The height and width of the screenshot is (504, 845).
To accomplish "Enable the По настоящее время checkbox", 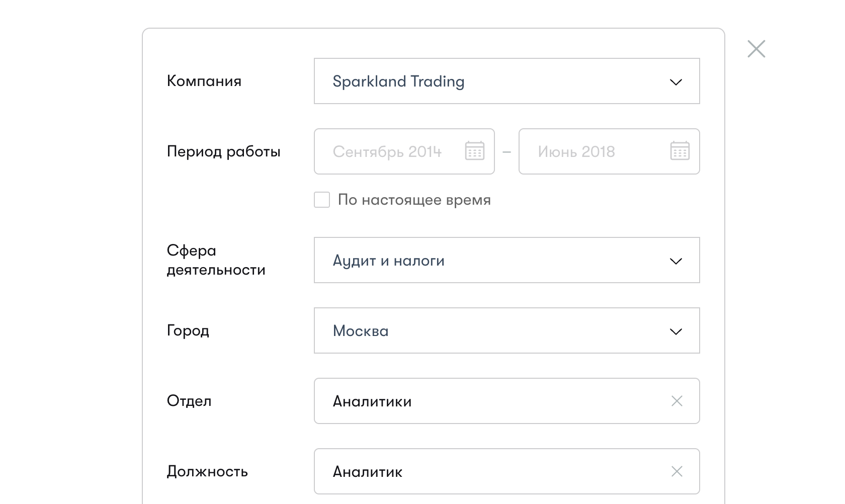I will (322, 200).
